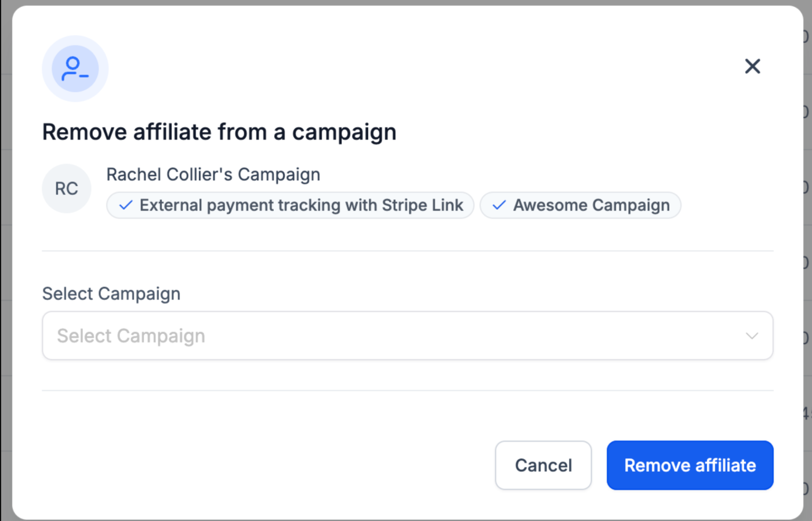Toggle the External payment tracking with Stripe Link tag
This screenshot has width=812, height=521.
(x=290, y=205)
